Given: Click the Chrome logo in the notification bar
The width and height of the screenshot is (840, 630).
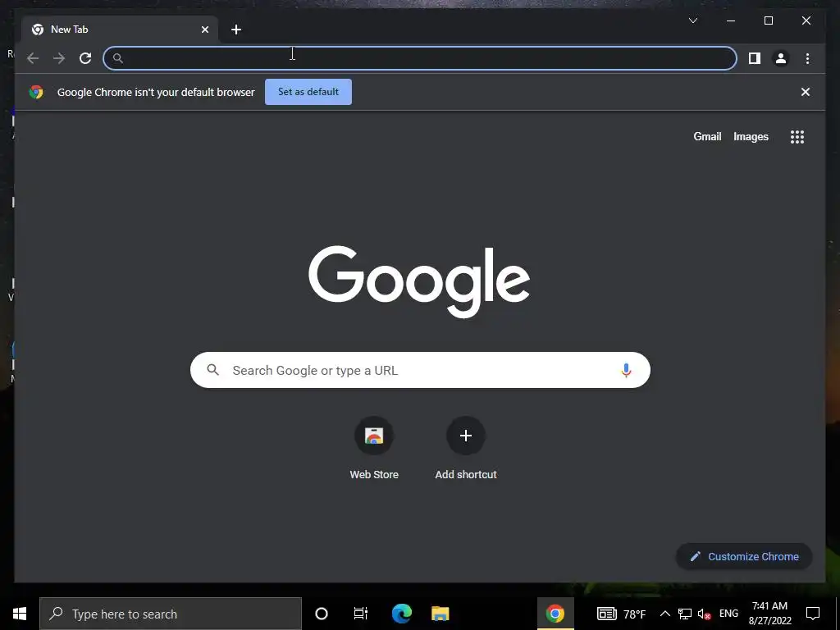Looking at the screenshot, I should [36, 92].
